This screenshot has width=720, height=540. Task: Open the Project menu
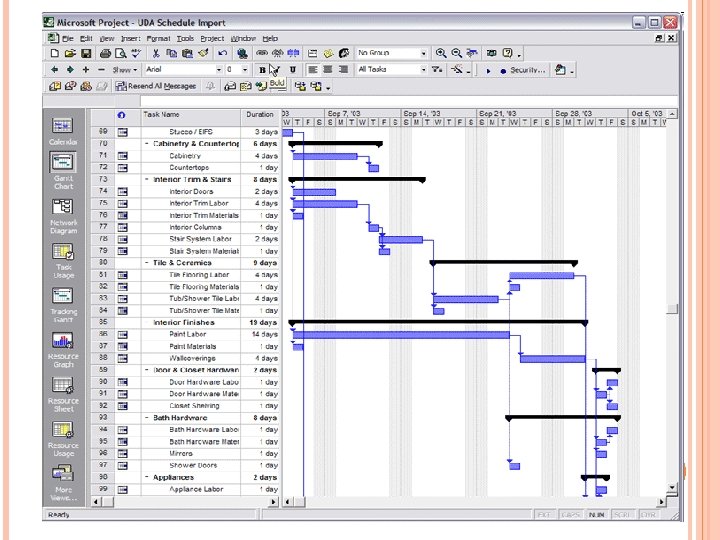[212, 39]
